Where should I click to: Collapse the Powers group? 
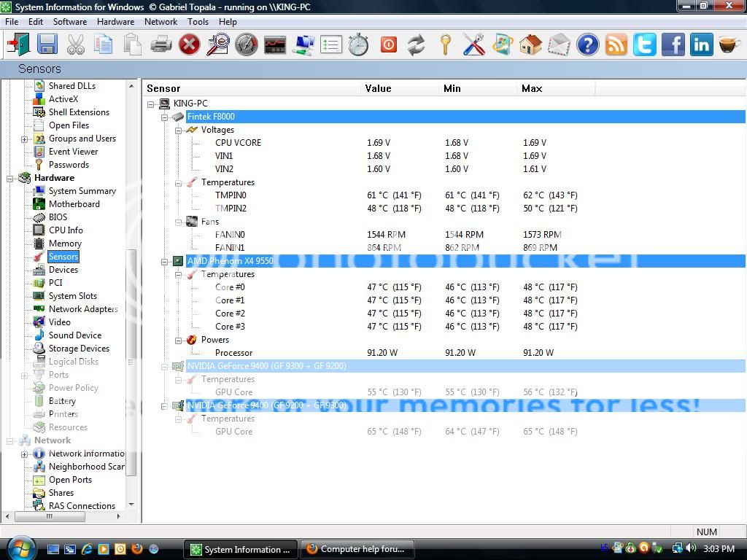tap(178, 341)
